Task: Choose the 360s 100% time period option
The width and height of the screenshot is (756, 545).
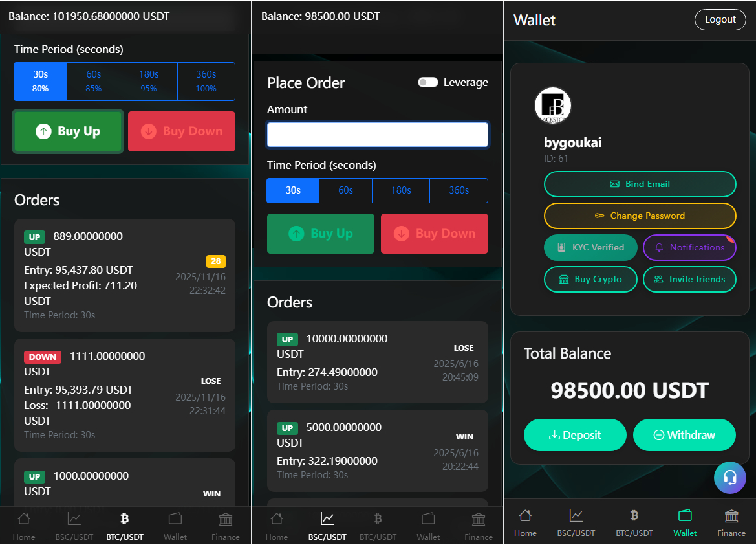Action: tap(206, 81)
